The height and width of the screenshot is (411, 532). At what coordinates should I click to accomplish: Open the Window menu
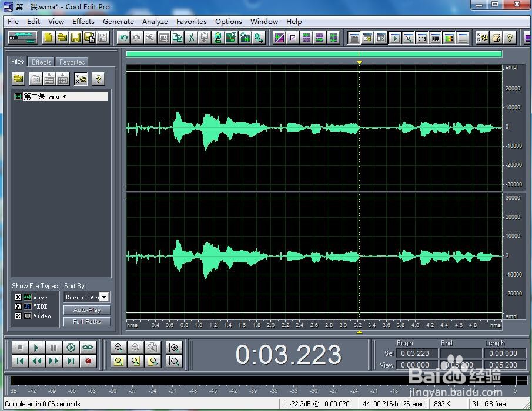click(x=264, y=22)
